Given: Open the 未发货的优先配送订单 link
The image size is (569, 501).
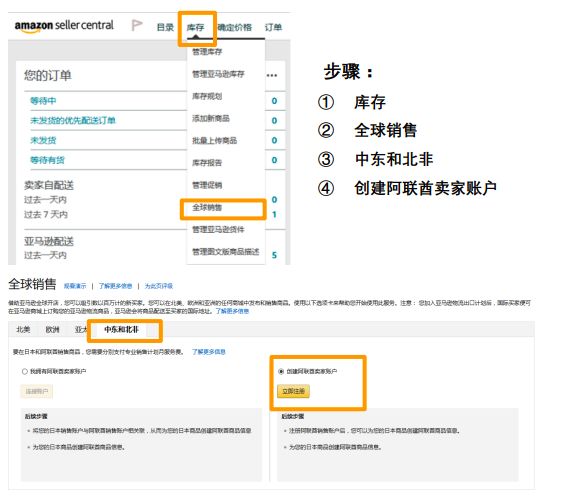Looking at the screenshot, I should pyautogui.click(x=73, y=120).
